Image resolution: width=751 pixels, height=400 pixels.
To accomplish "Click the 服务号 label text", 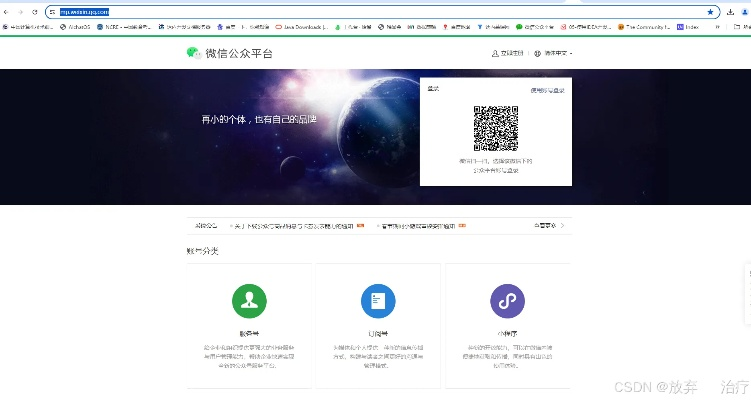I will (249, 333).
